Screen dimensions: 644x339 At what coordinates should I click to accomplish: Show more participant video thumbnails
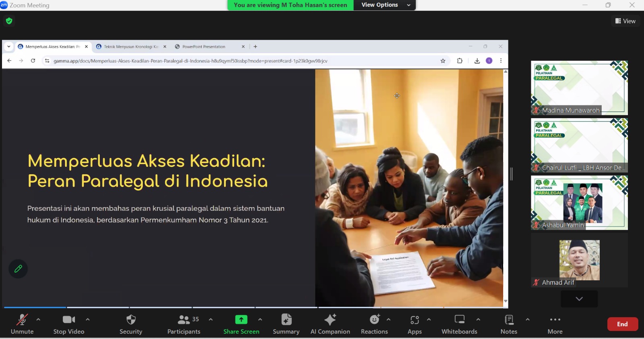coord(579,299)
